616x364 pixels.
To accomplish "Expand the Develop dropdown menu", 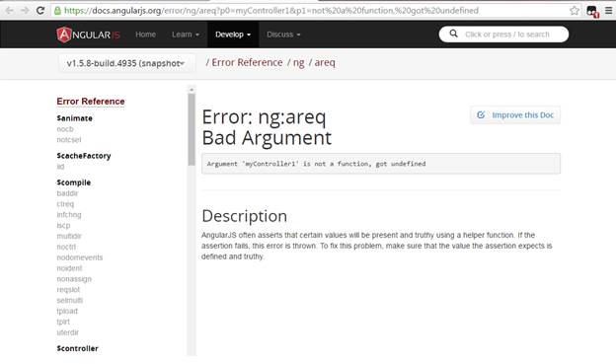I will coord(233,35).
